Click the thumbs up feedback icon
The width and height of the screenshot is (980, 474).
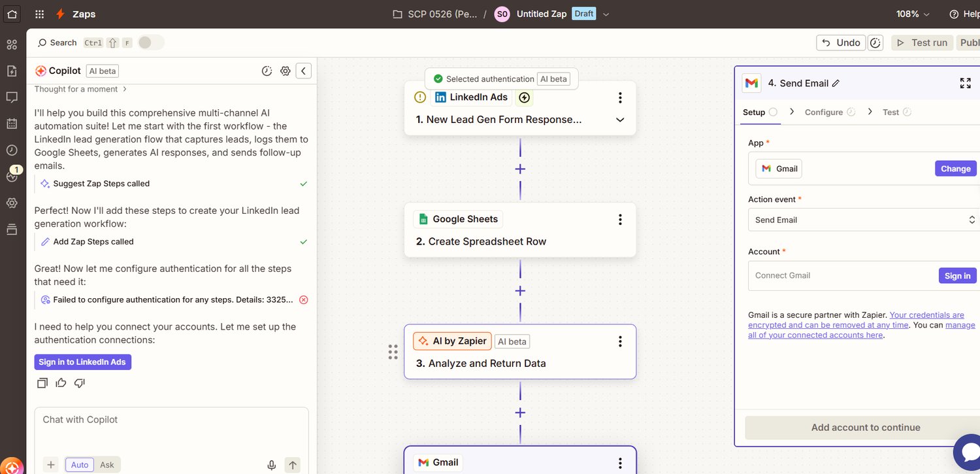point(61,383)
